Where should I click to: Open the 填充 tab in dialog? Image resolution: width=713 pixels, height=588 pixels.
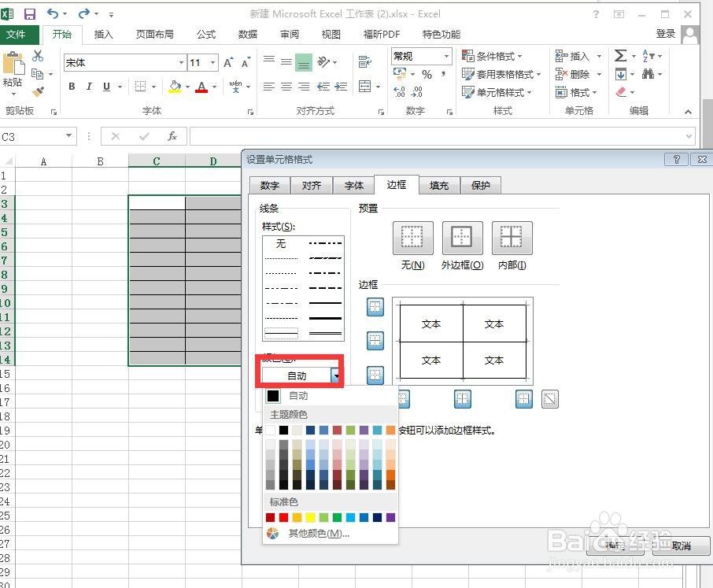coord(439,185)
